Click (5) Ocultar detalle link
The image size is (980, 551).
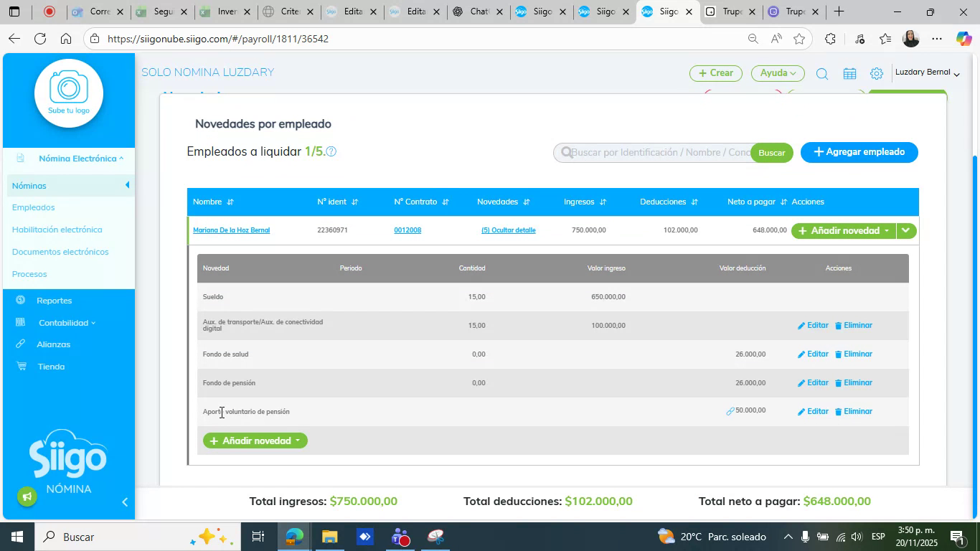point(509,230)
